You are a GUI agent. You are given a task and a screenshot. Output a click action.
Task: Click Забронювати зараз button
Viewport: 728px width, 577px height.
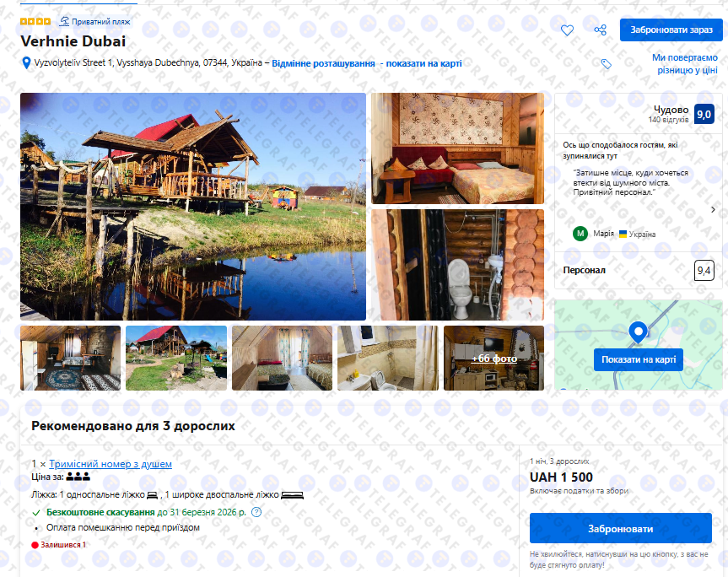[671, 30]
